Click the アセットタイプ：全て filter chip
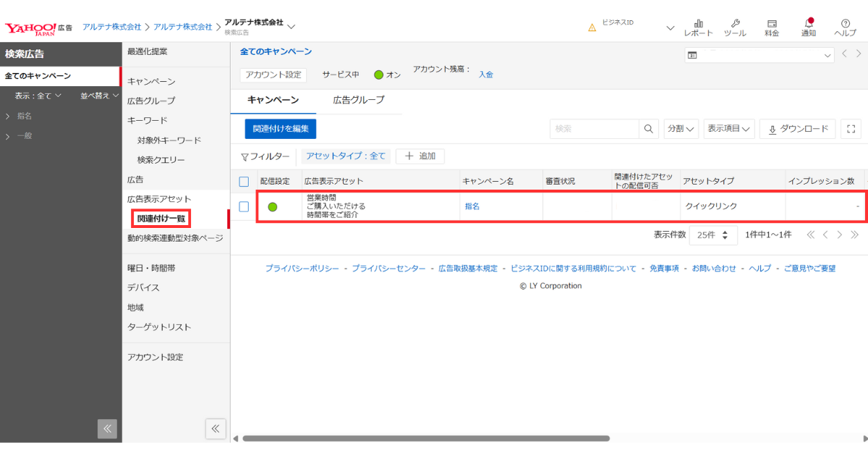Image resolution: width=868 pixels, height=456 pixels. click(346, 156)
